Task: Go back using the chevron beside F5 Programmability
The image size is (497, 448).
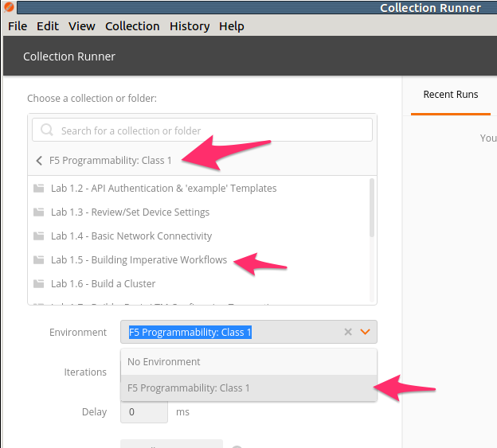Action: pos(39,161)
